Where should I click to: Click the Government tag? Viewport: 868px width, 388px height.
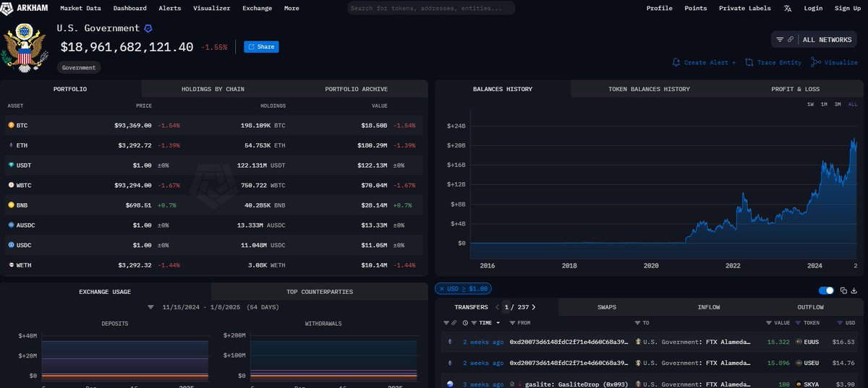[79, 68]
